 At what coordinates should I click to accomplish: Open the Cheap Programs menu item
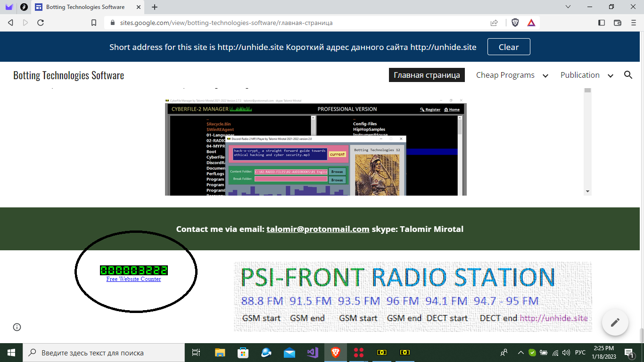pos(505,75)
